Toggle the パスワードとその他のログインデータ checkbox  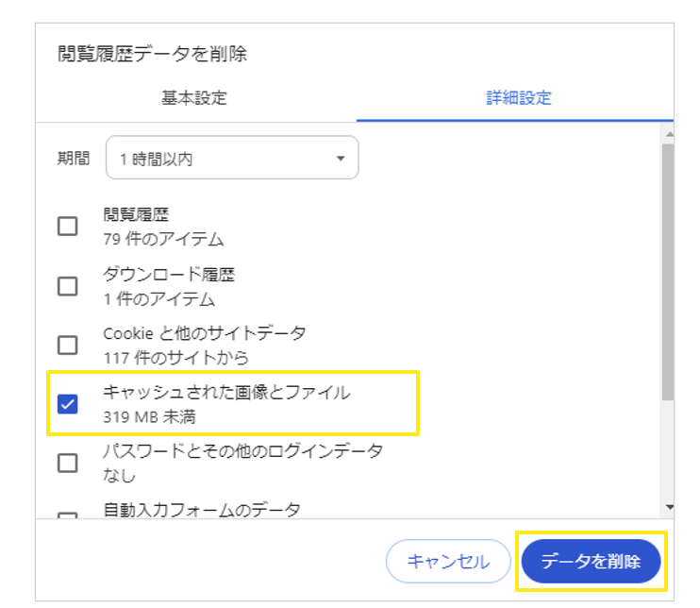(x=68, y=463)
